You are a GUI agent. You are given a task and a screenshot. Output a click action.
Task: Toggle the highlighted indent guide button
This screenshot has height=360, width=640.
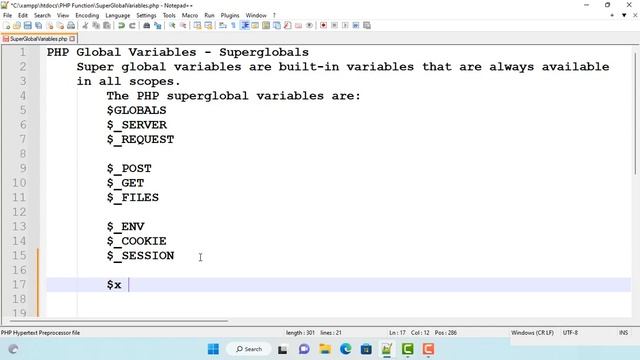pos(244,25)
